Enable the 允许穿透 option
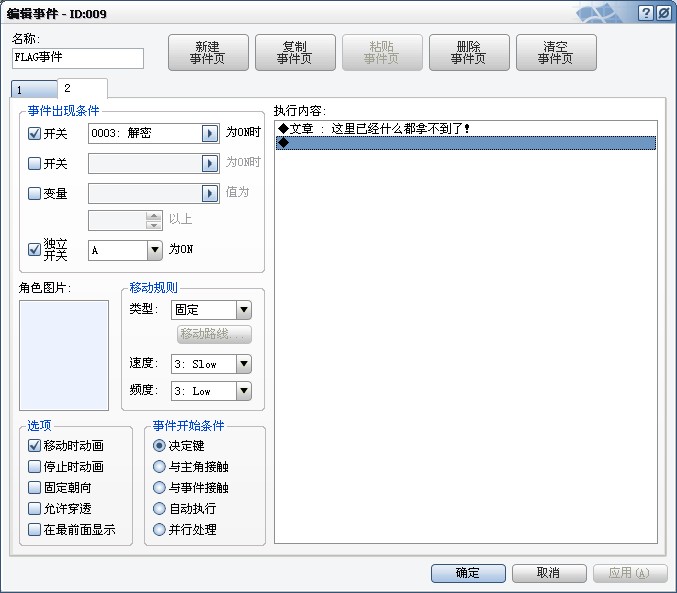Viewport: 677px width, 593px height. pyautogui.click(x=34, y=508)
